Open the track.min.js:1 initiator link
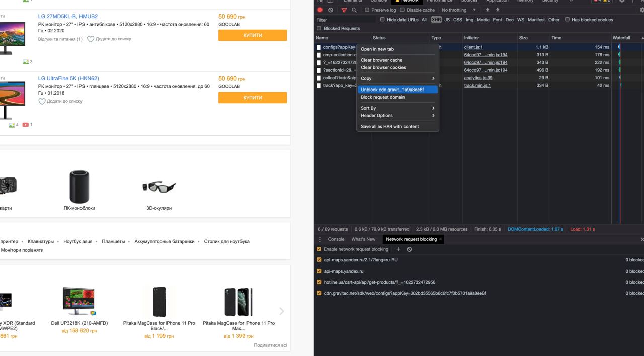Image resolution: width=644 pixels, height=356 pixels. [x=477, y=85]
